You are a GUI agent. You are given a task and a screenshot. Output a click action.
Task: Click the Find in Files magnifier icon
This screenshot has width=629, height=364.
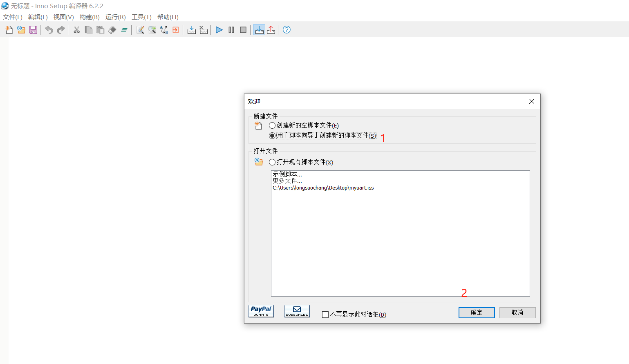152,30
